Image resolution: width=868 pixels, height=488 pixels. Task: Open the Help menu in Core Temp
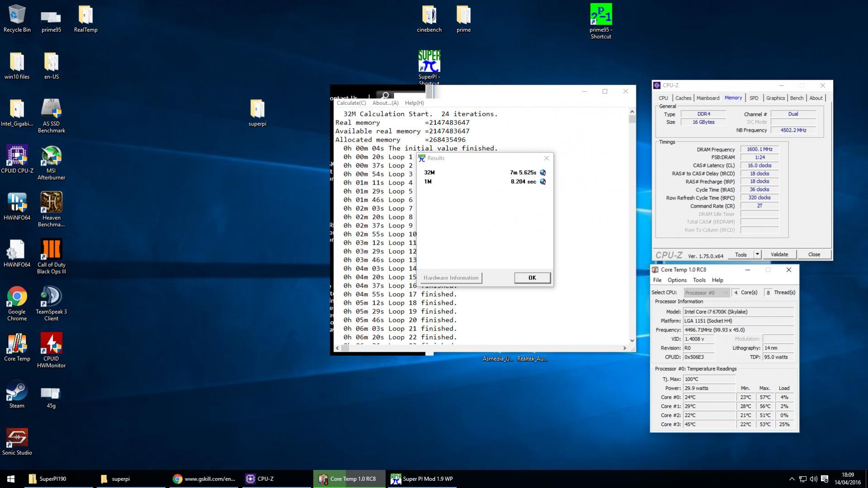coord(717,280)
